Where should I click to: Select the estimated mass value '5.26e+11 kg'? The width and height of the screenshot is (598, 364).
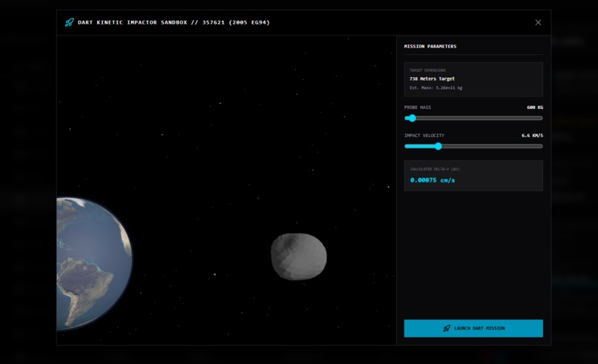pos(449,87)
